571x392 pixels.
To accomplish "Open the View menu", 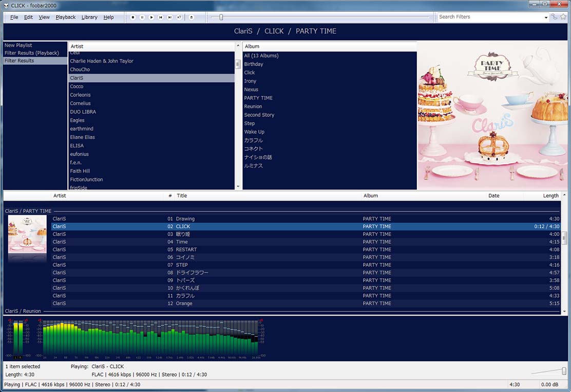I will tap(44, 17).
